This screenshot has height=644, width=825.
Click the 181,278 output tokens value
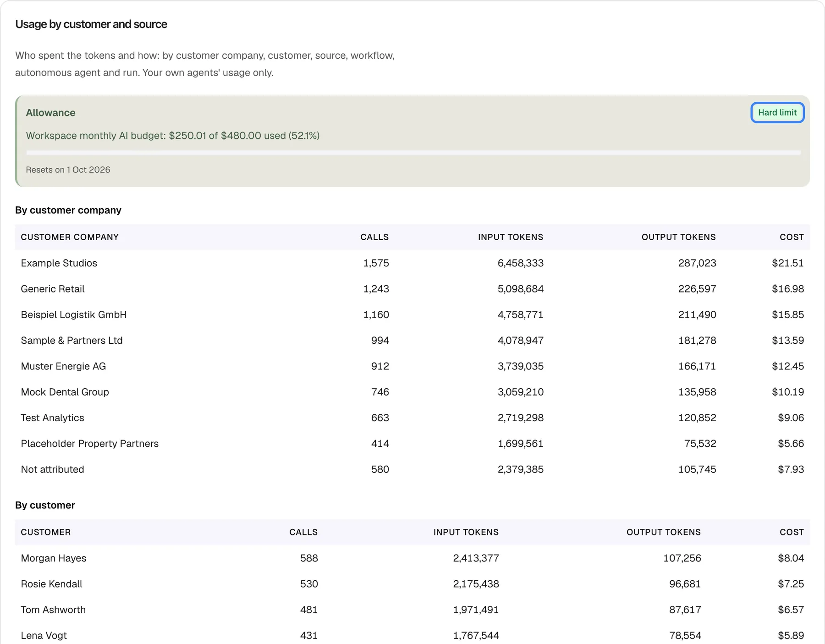coord(697,340)
